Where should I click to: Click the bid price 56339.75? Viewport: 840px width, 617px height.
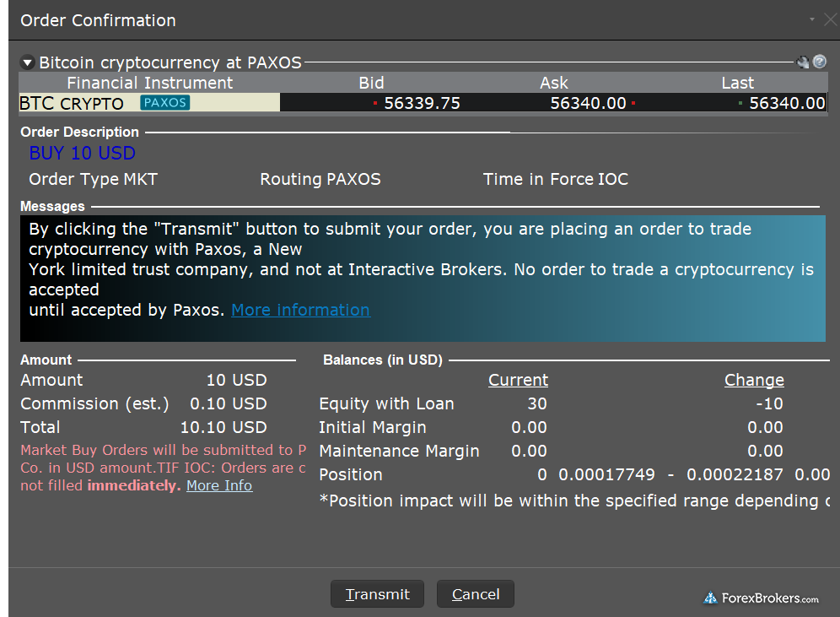pyautogui.click(x=422, y=103)
